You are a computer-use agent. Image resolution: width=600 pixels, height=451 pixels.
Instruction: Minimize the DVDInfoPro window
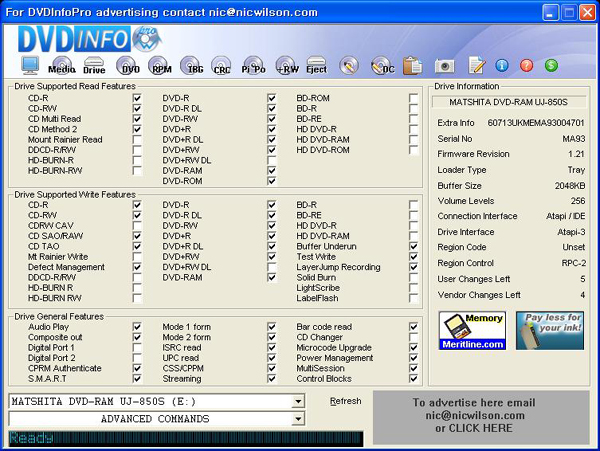click(550, 13)
